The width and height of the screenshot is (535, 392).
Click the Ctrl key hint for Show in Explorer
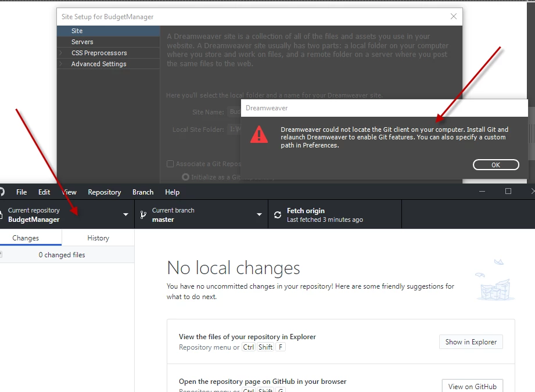tap(249, 347)
